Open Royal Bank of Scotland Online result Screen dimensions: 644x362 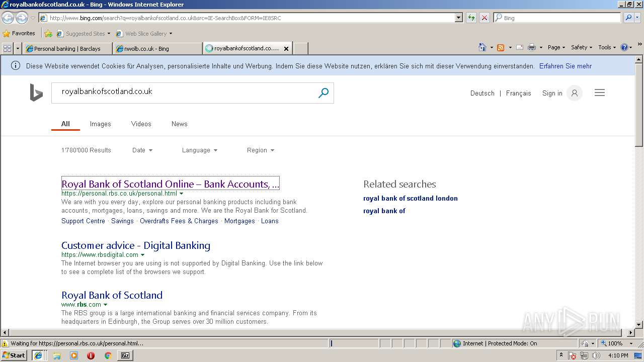coord(170,184)
